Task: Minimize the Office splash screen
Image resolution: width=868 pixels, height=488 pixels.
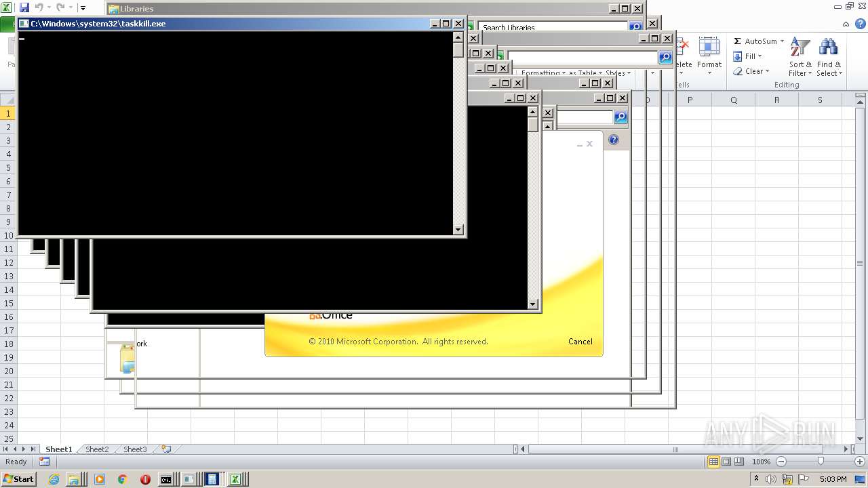Action: 580,144
